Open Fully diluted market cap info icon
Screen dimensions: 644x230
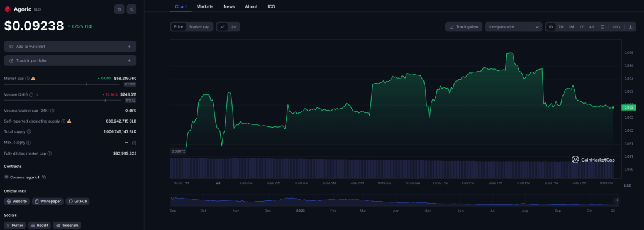pyautogui.click(x=50, y=153)
